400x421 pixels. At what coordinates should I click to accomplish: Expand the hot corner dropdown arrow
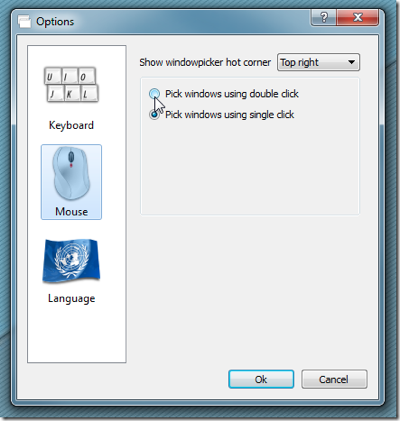(x=351, y=62)
